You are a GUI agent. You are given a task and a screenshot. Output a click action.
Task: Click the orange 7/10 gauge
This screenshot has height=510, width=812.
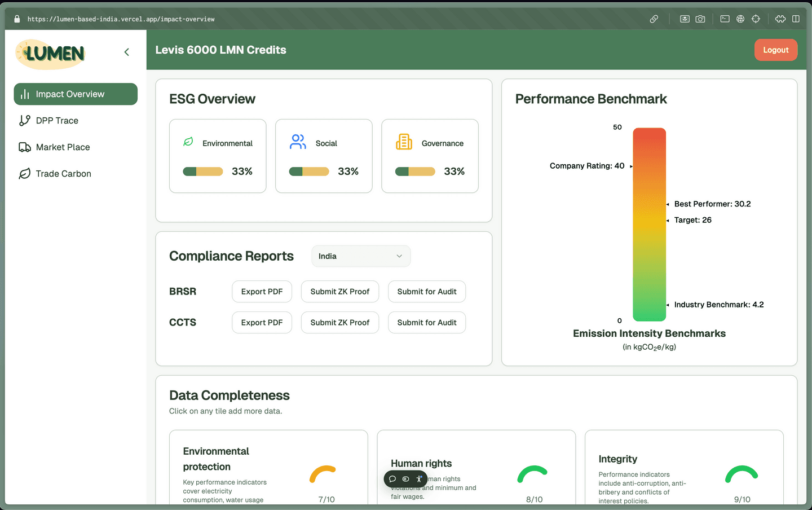pyautogui.click(x=323, y=475)
